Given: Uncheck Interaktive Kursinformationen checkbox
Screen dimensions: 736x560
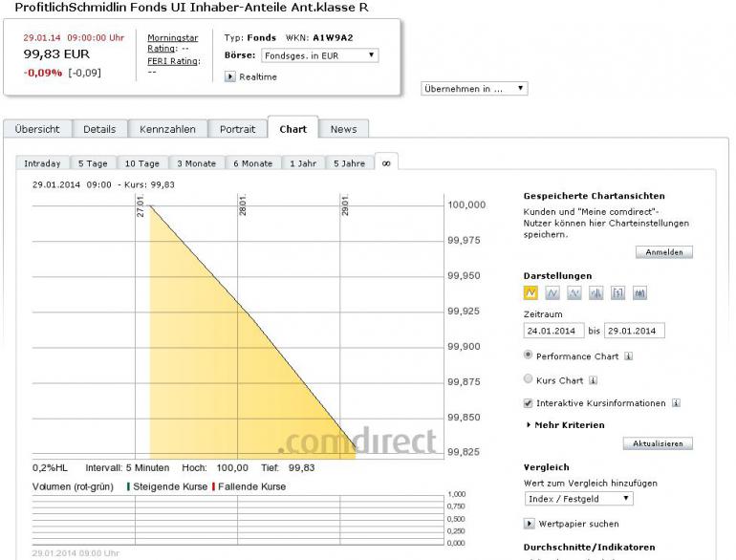Looking at the screenshot, I should (528, 402).
